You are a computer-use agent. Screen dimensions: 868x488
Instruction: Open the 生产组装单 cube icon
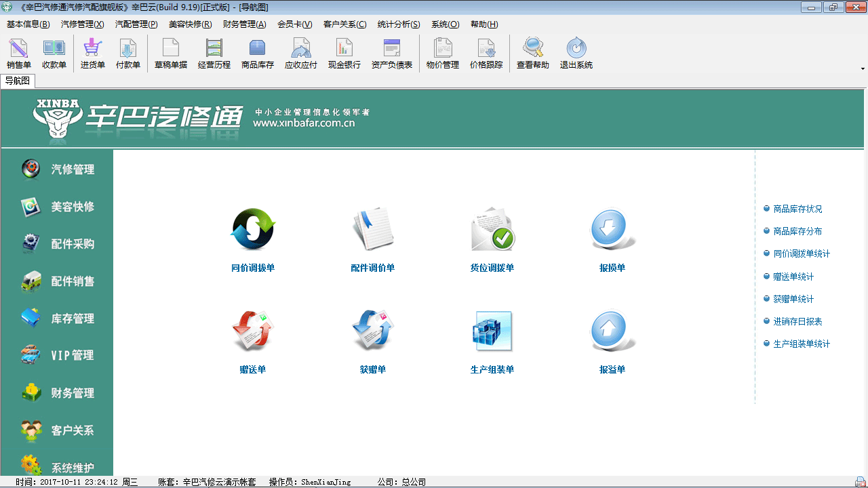coord(492,331)
